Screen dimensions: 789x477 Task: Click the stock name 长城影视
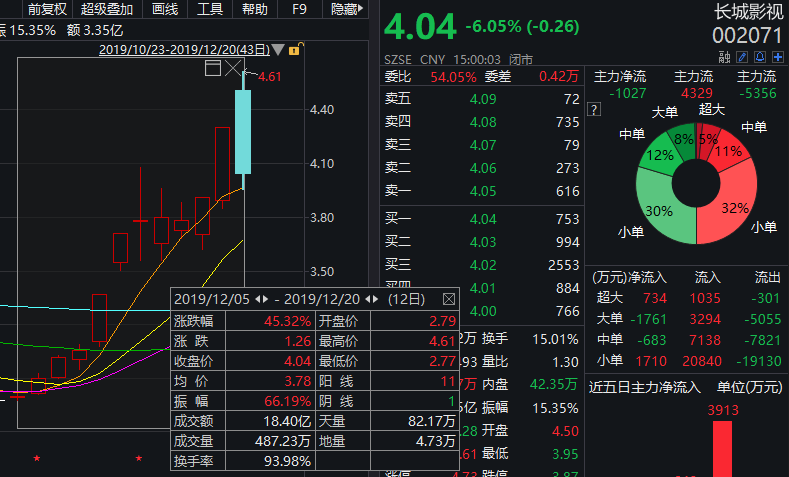pyautogui.click(x=748, y=12)
